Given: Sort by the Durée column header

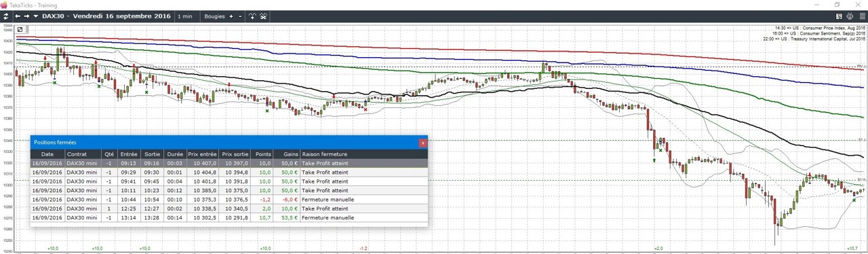Looking at the screenshot, I should (x=175, y=154).
